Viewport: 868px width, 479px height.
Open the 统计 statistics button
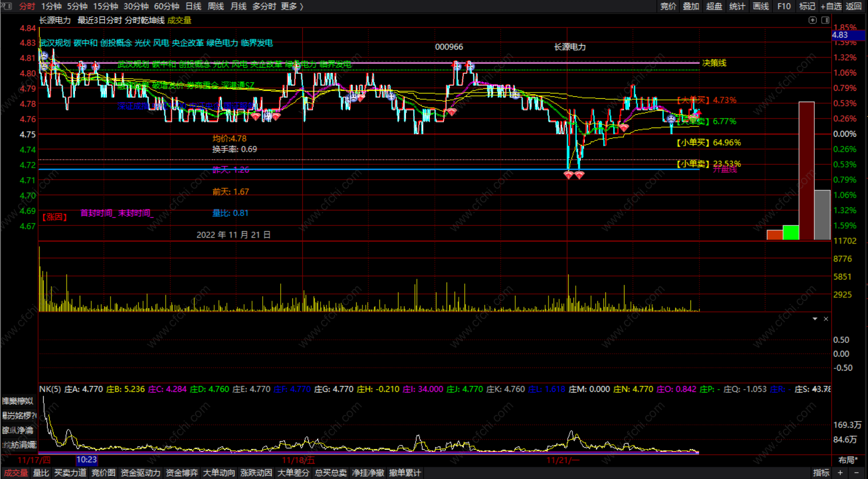tap(737, 6)
